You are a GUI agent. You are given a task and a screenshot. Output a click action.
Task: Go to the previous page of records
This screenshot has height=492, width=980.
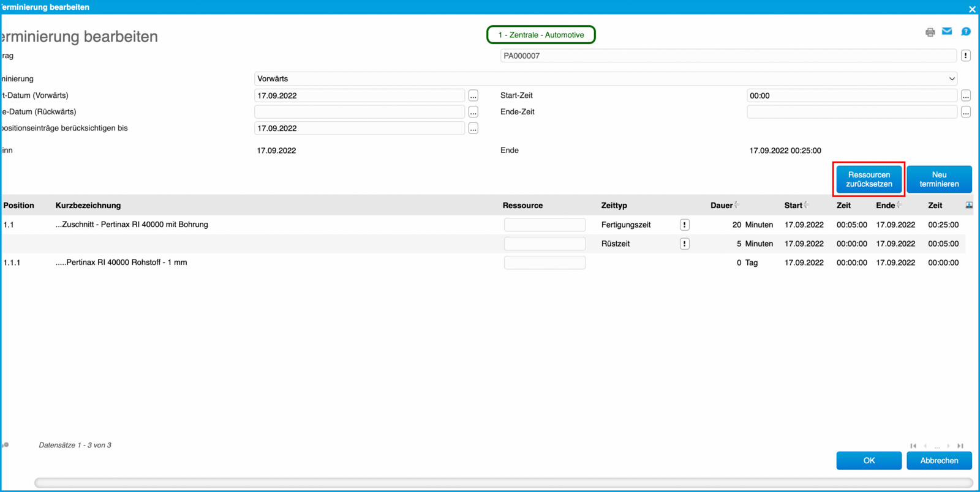point(925,445)
